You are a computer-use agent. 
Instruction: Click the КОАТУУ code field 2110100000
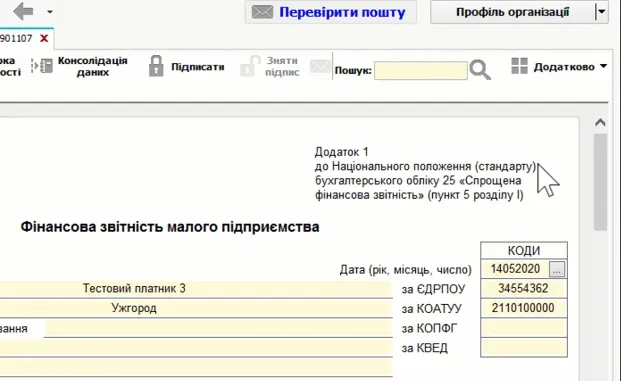(524, 308)
